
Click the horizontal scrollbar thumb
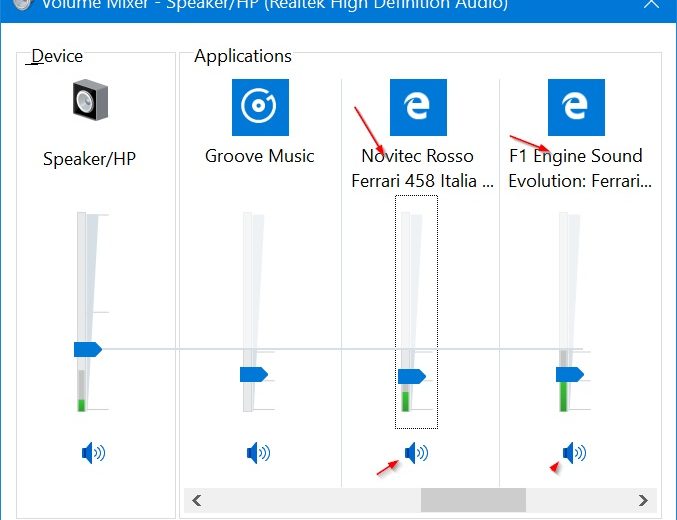click(x=473, y=500)
